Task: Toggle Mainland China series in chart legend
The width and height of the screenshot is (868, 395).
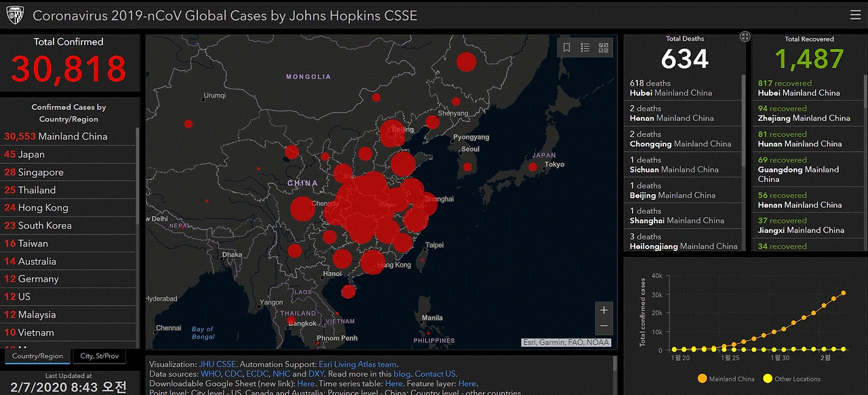Action: [x=726, y=379]
